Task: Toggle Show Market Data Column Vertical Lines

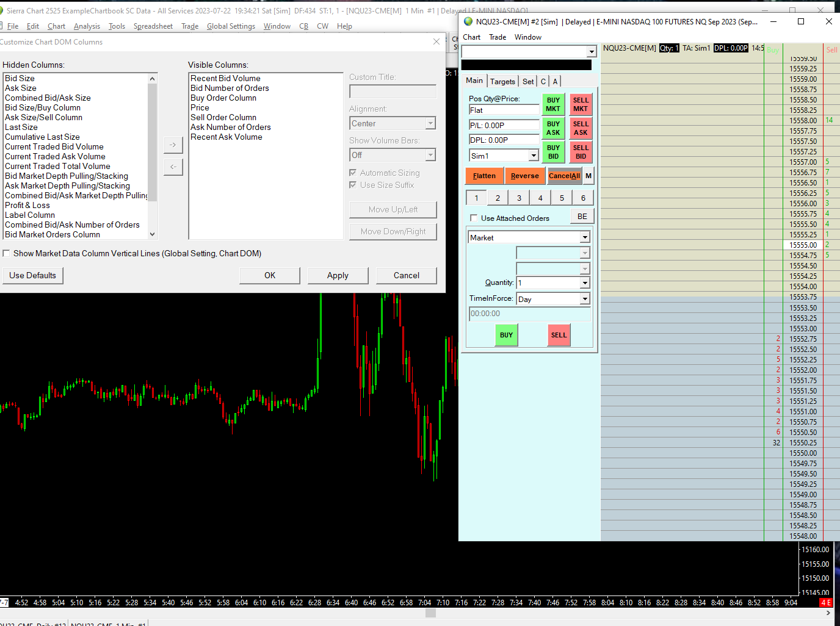Action: pyautogui.click(x=6, y=253)
